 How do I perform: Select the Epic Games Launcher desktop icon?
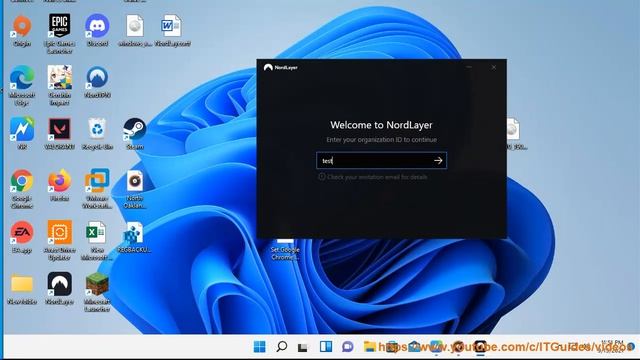pos(60,33)
